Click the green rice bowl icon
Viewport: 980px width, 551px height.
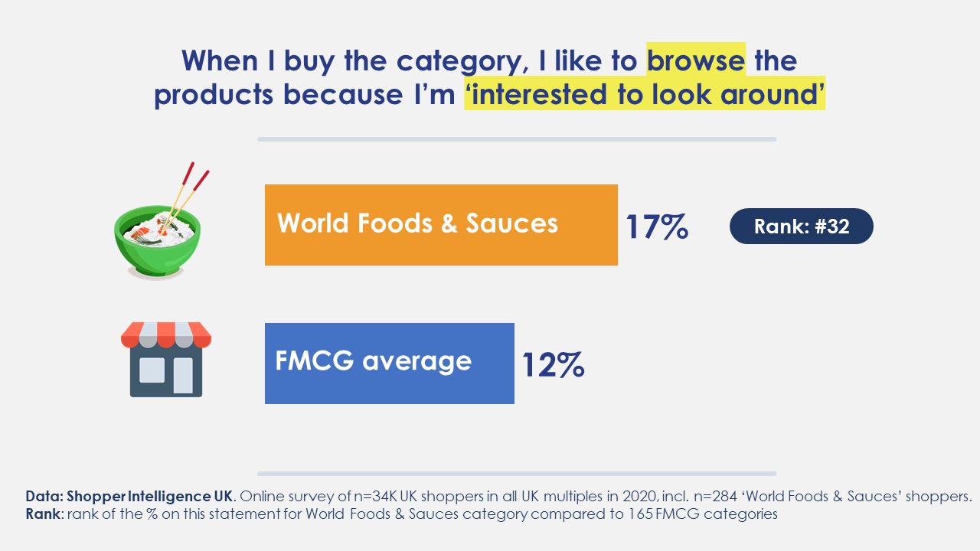[158, 220]
